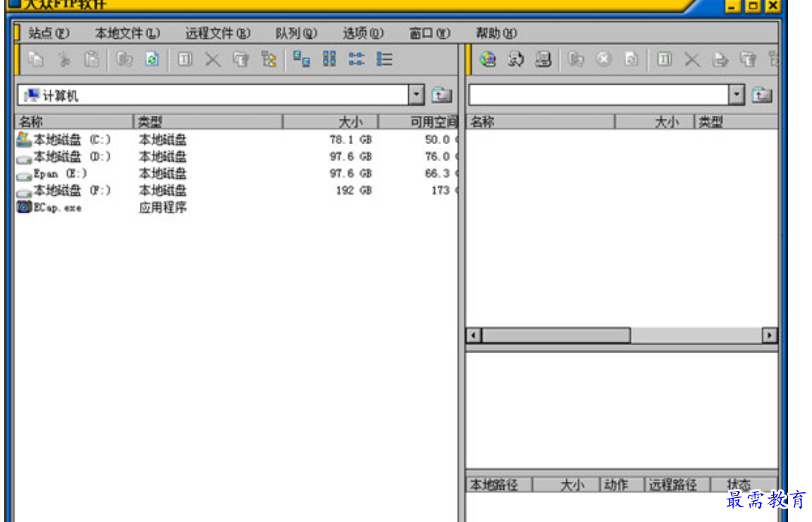Go up one folder in local pane
Viewport: 812px width, 522px height.
(x=442, y=95)
